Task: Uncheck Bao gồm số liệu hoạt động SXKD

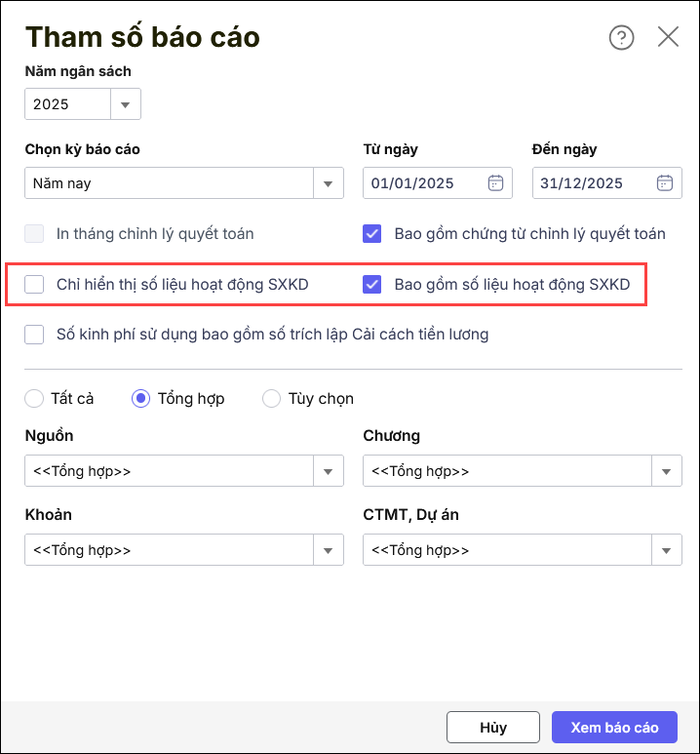Action: [x=371, y=285]
